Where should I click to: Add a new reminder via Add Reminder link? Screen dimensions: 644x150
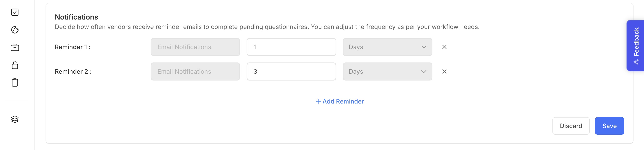pyautogui.click(x=340, y=101)
